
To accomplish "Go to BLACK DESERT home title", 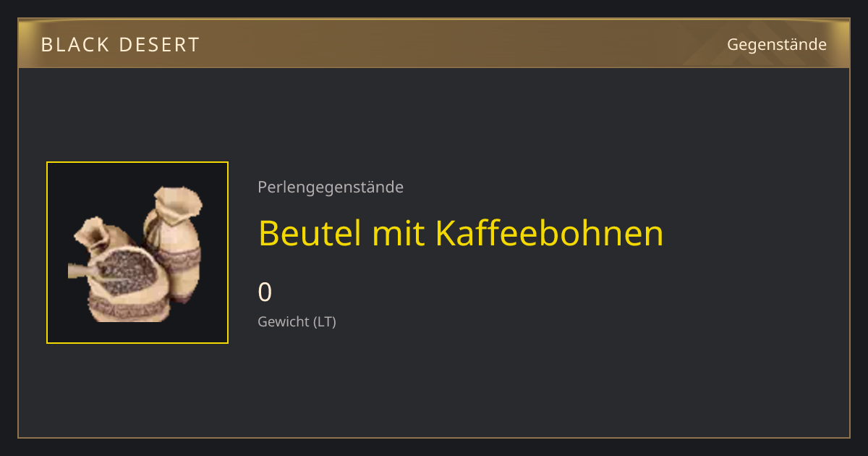I will pos(120,45).
